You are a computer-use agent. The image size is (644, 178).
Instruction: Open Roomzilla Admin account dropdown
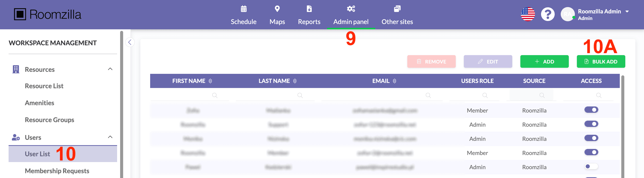click(627, 11)
